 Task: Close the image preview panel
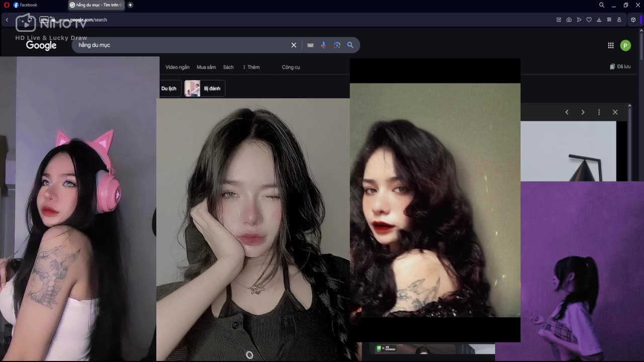coord(615,112)
